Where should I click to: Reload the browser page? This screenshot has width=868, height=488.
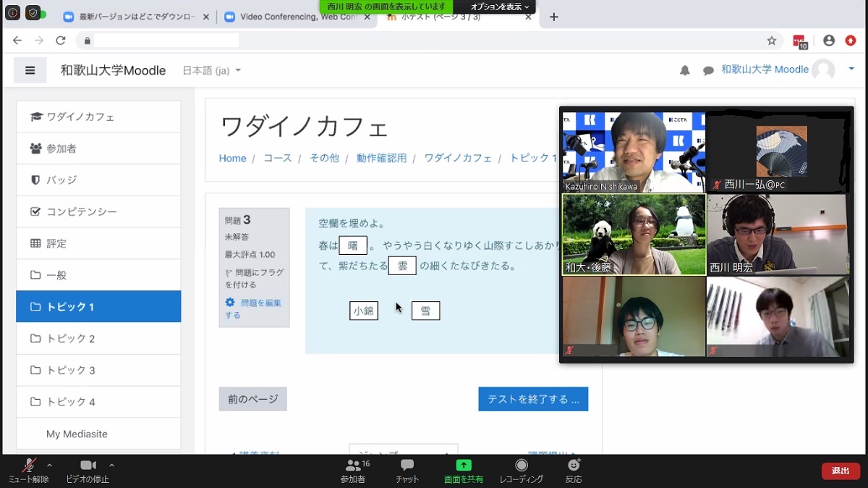coord(61,41)
